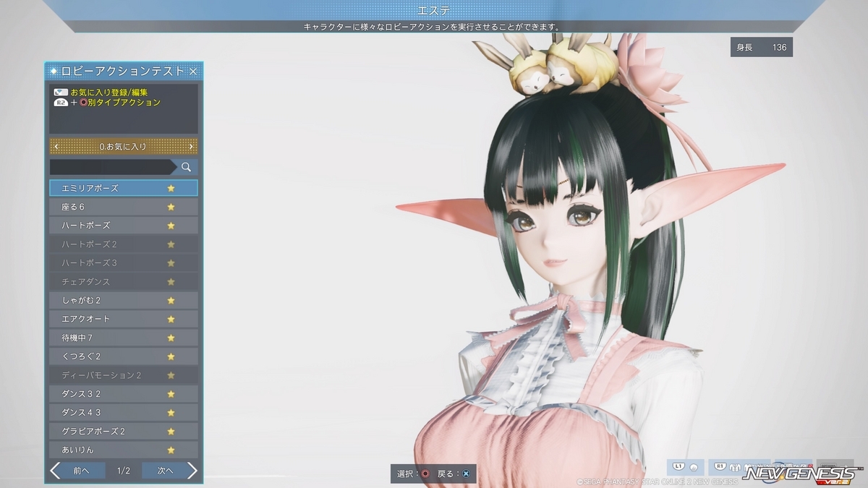The height and width of the screenshot is (488, 868).
Task: Toggle favorite star on ハートポーズ
Action: click(171, 226)
